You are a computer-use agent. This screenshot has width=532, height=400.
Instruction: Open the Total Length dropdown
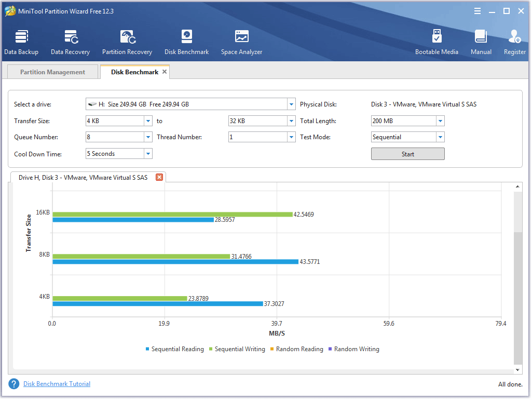click(x=440, y=121)
